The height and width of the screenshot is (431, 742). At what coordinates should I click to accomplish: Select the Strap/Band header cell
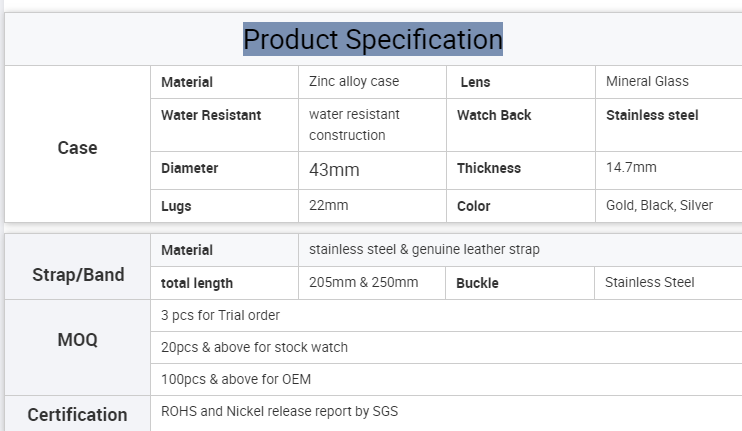[x=78, y=266]
